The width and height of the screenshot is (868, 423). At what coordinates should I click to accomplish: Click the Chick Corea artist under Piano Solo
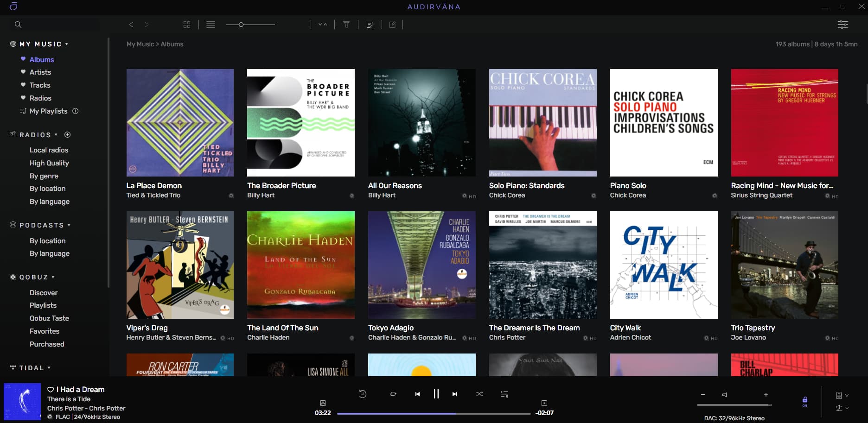coord(628,195)
